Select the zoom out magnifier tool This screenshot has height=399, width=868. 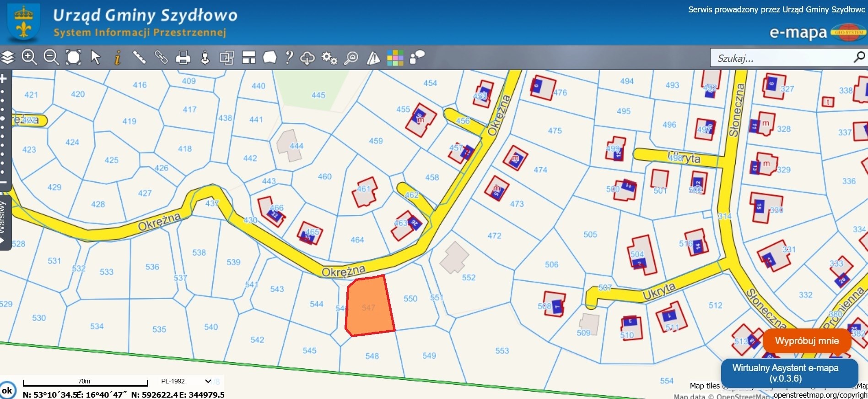tap(51, 57)
